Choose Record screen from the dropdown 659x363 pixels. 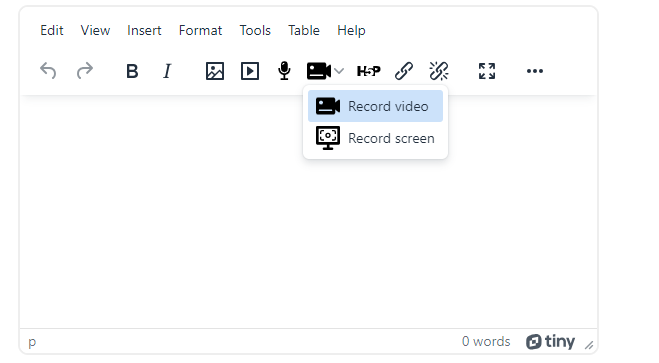point(375,138)
